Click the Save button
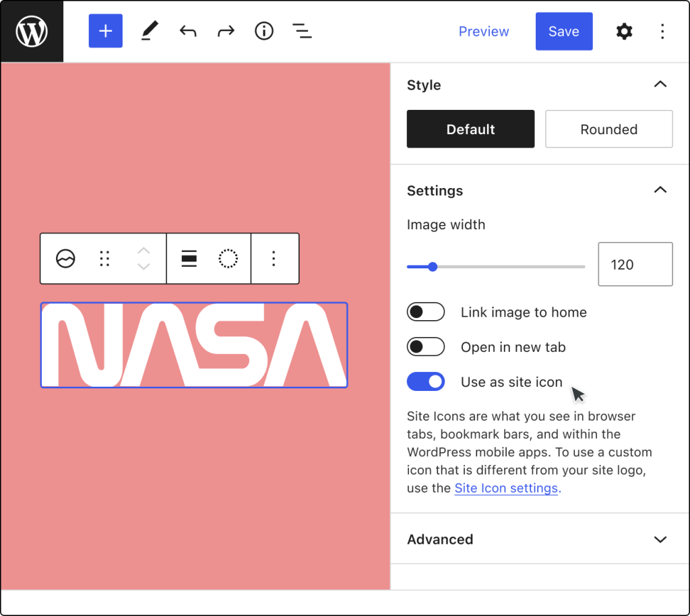690x616 pixels. (x=564, y=31)
